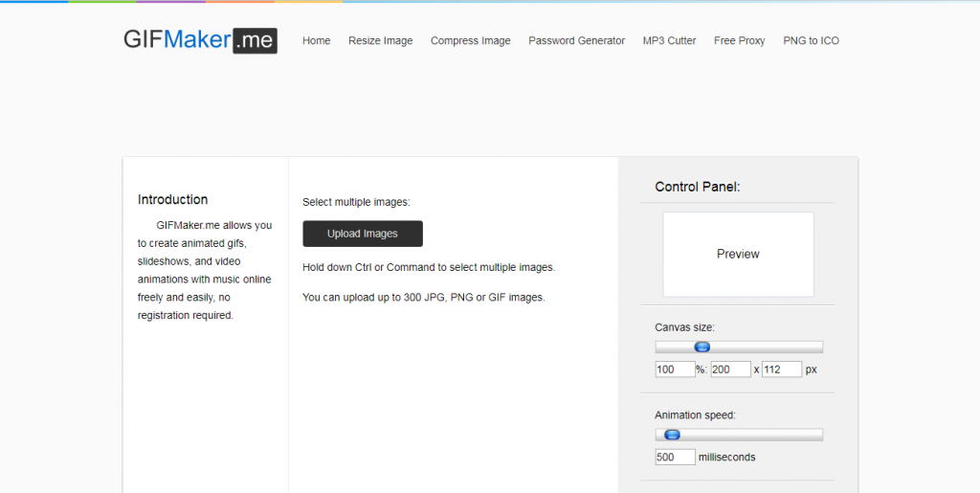Click the 'Select multiple images:' text
The height and width of the screenshot is (493, 980).
356,202
